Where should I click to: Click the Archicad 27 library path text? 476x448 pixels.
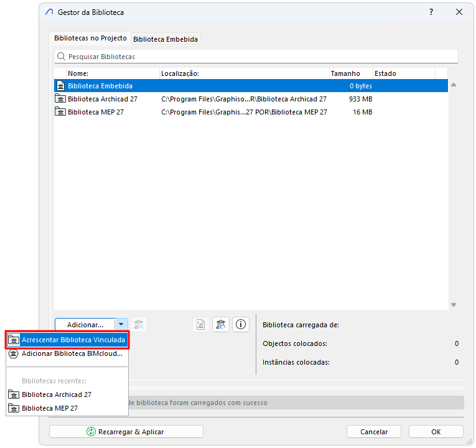[244, 100]
